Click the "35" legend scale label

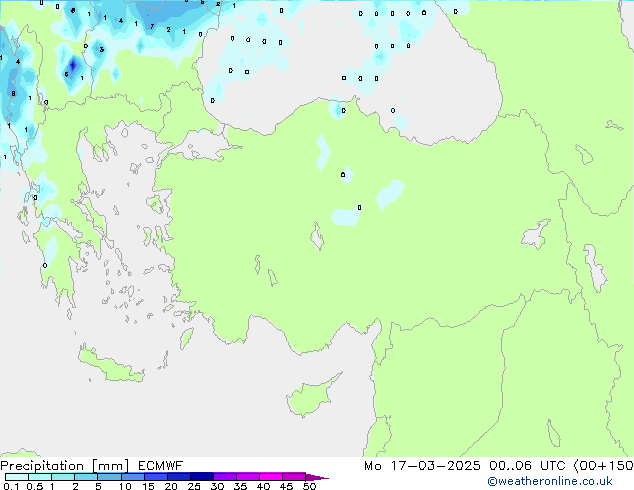tap(240, 486)
